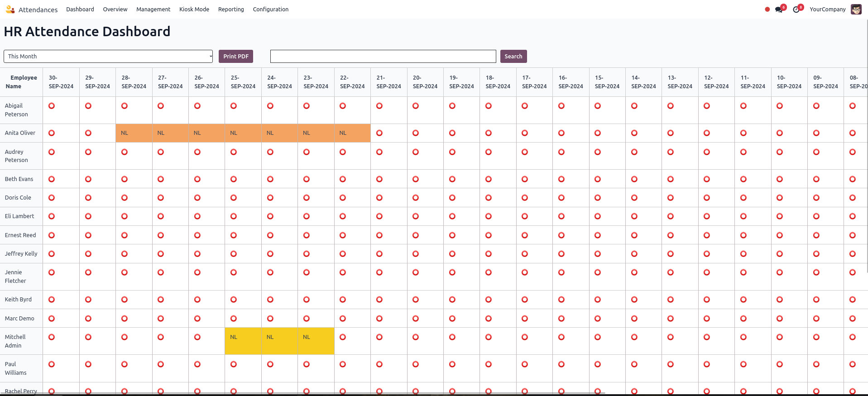Viewport: 868px width, 396px height.
Task: Click the user avatar picture
Action: click(856, 10)
